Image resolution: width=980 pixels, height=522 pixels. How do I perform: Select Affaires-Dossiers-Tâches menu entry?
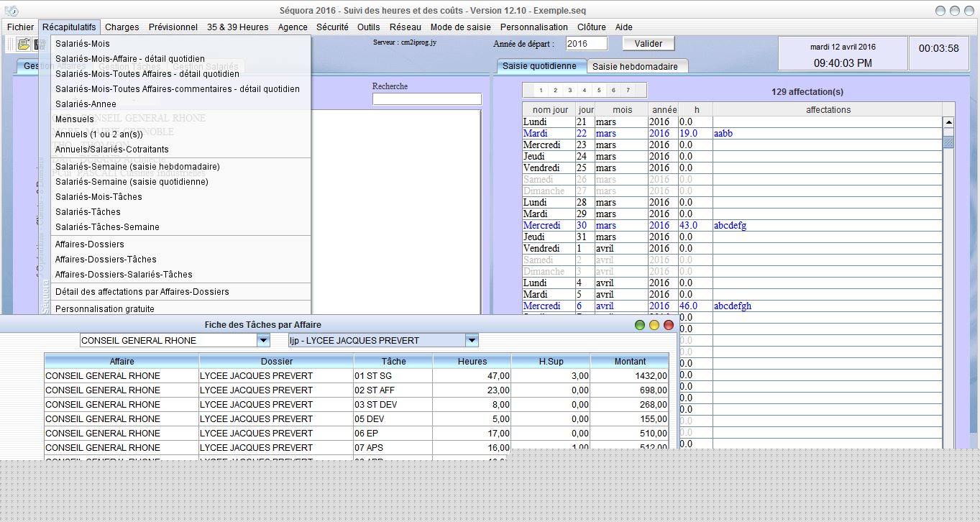[106, 260]
